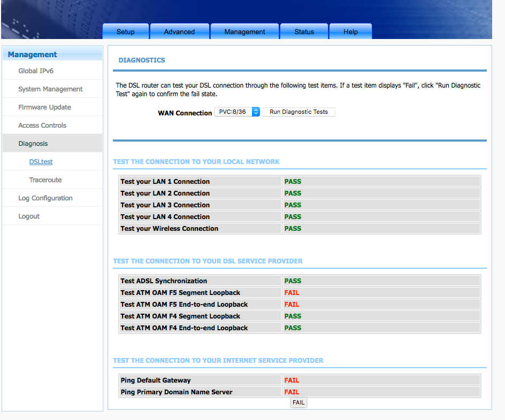Go to the Help tab
The height and width of the screenshot is (420, 505).
[350, 32]
